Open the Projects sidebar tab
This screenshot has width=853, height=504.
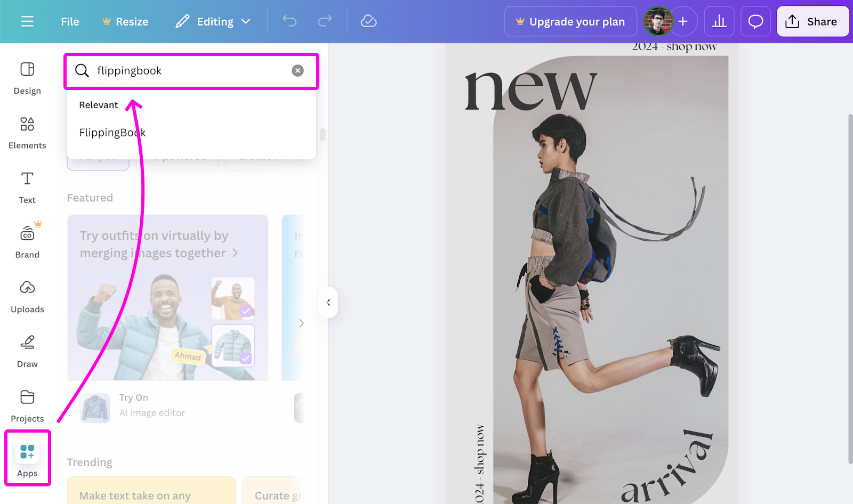[27, 407]
